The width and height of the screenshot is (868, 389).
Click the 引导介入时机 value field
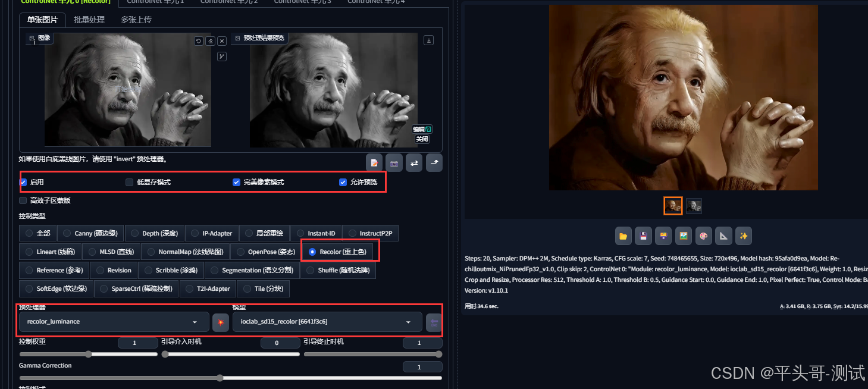pos(280,343)
